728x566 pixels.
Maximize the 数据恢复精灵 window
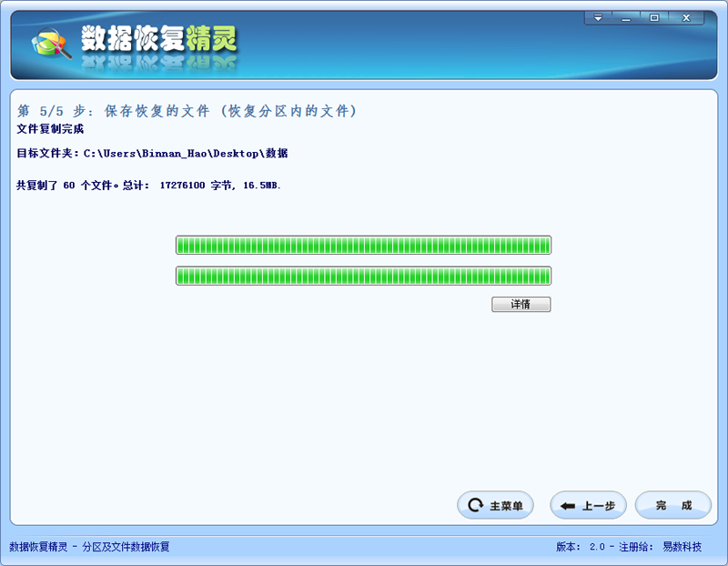click(x=654, y=18)
